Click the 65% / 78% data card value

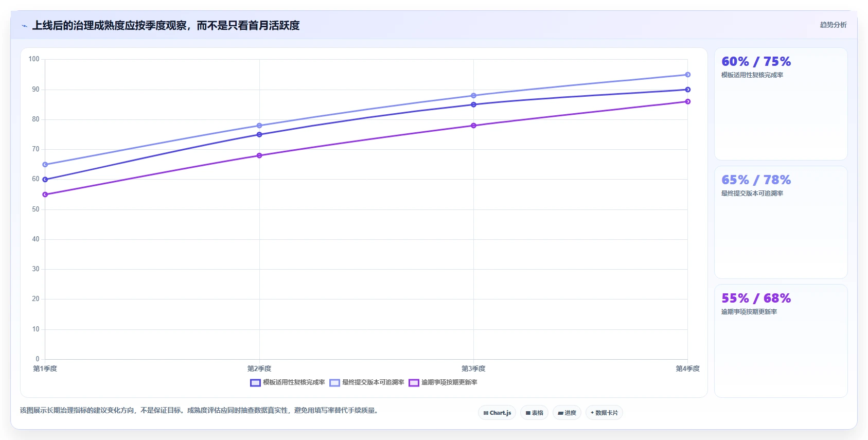pos(756,180)
